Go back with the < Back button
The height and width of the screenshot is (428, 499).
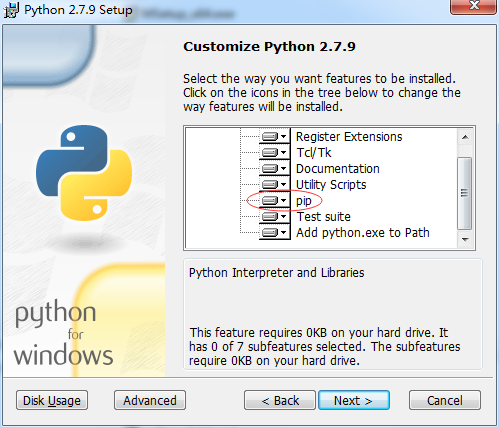280,400
